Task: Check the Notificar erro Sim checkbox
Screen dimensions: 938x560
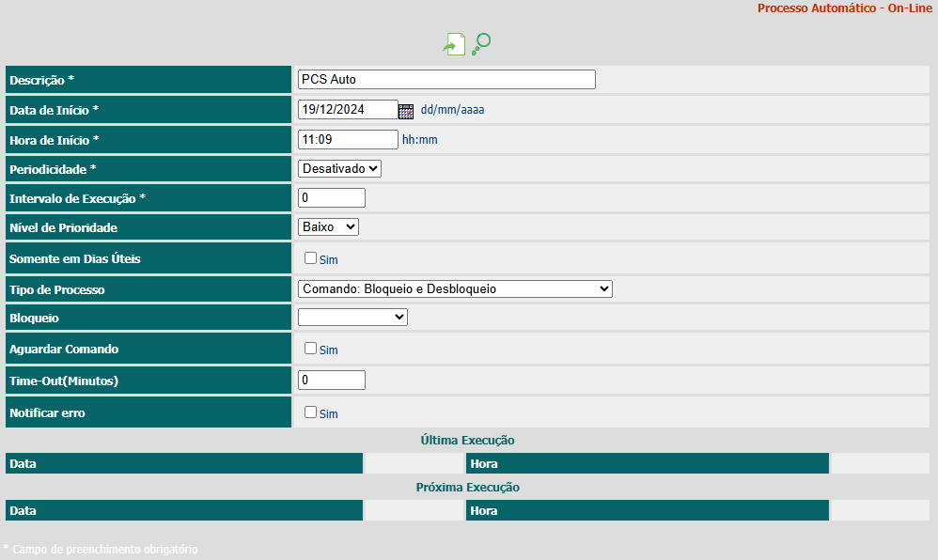Action: click(x=310, y=412)
